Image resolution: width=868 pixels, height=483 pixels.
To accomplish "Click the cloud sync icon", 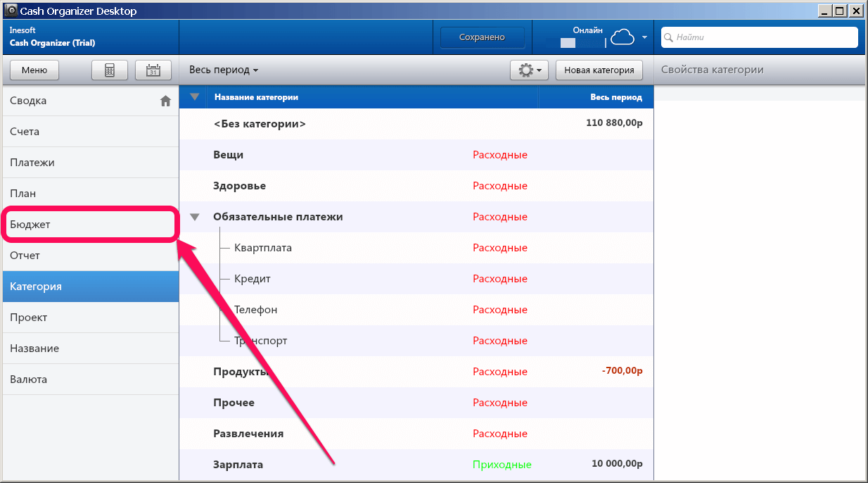I will (623, 37).
